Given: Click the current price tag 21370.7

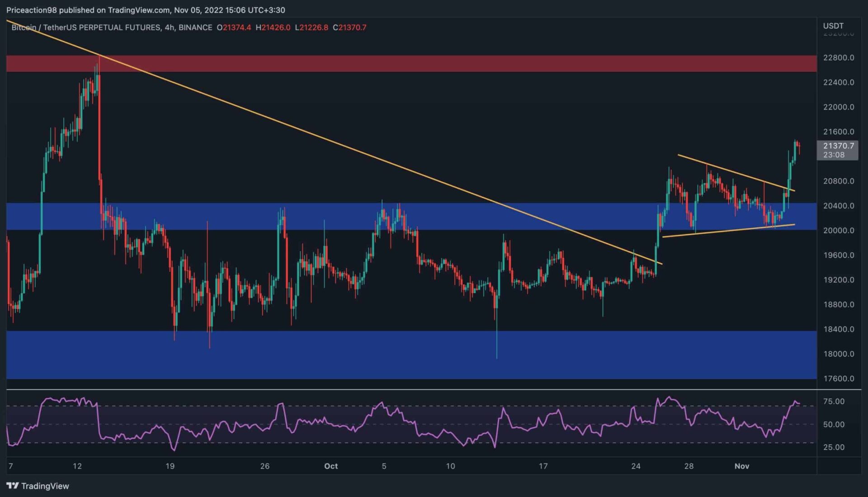Looking at the screenshot, I should (x=838, y=146).
